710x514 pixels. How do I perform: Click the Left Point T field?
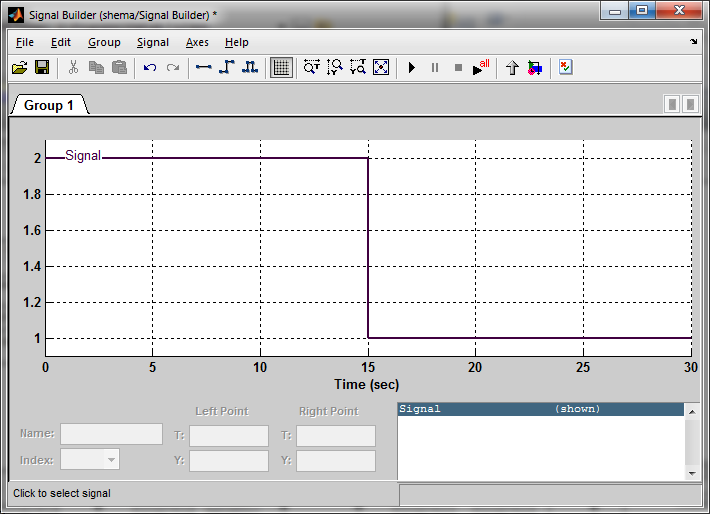[229, 436]
